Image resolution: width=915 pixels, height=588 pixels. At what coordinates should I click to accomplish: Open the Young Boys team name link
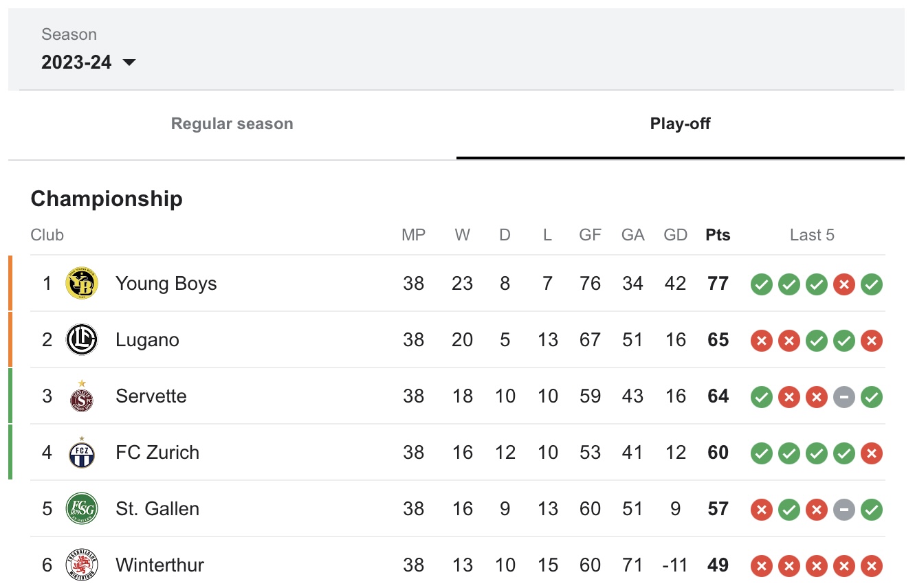(166, 284)
